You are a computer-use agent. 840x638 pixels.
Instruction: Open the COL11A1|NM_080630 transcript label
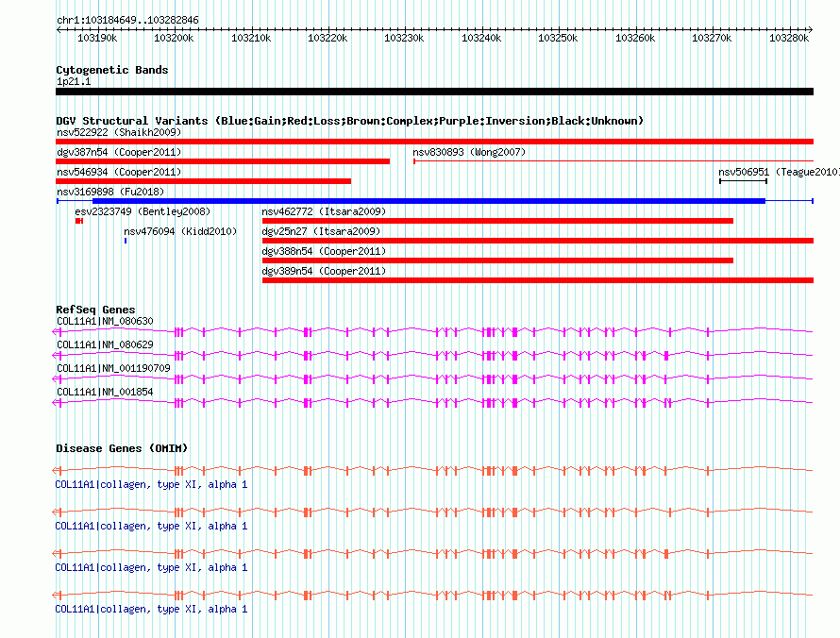(105, 322)
